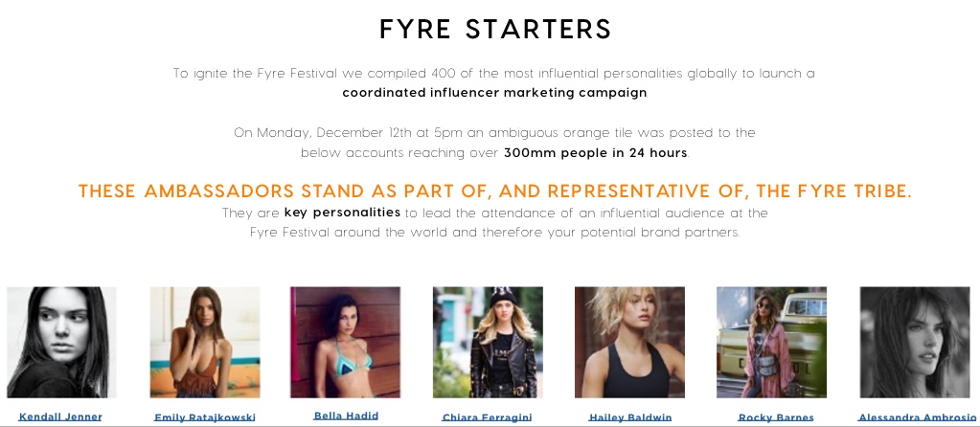
Task: Open the Chiara Ferragni name link
Action: [487, 417]
